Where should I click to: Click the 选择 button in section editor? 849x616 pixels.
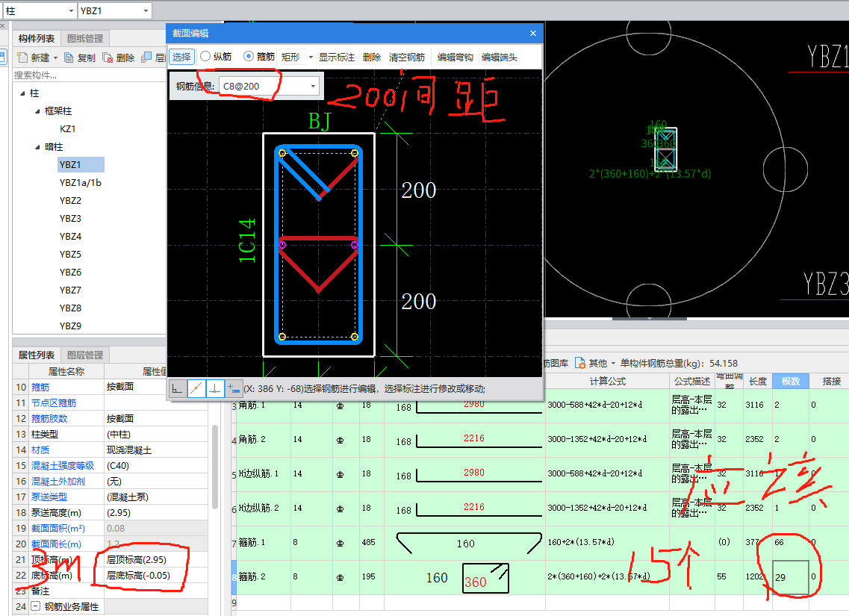coord(181,57)
